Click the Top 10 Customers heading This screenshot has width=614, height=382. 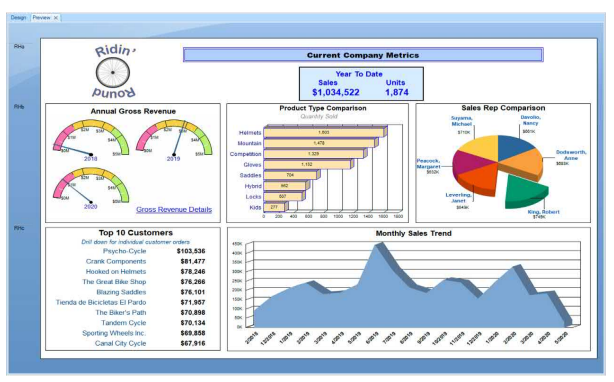135,232
